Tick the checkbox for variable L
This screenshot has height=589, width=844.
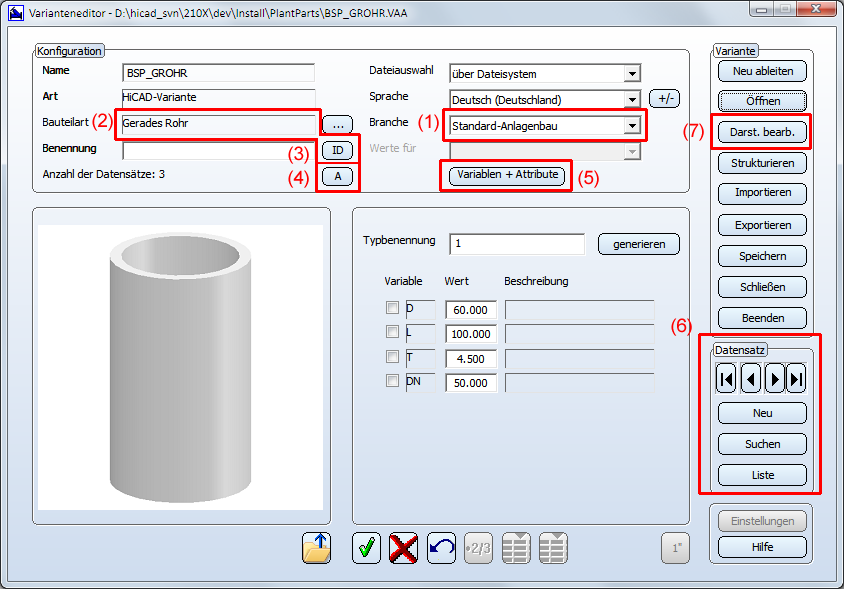pyautogui.click(x=392, y=332)
